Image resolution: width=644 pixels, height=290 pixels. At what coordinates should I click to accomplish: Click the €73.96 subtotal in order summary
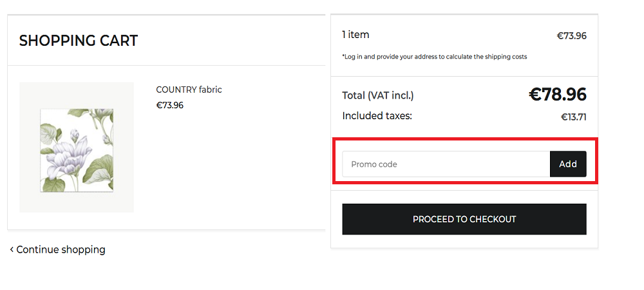(571, 36)
